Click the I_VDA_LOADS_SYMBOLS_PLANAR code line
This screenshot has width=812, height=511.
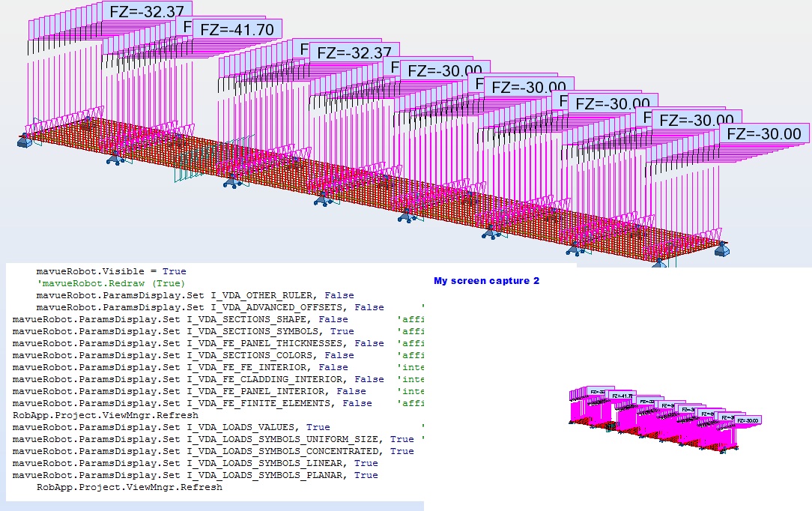(196, 475)
